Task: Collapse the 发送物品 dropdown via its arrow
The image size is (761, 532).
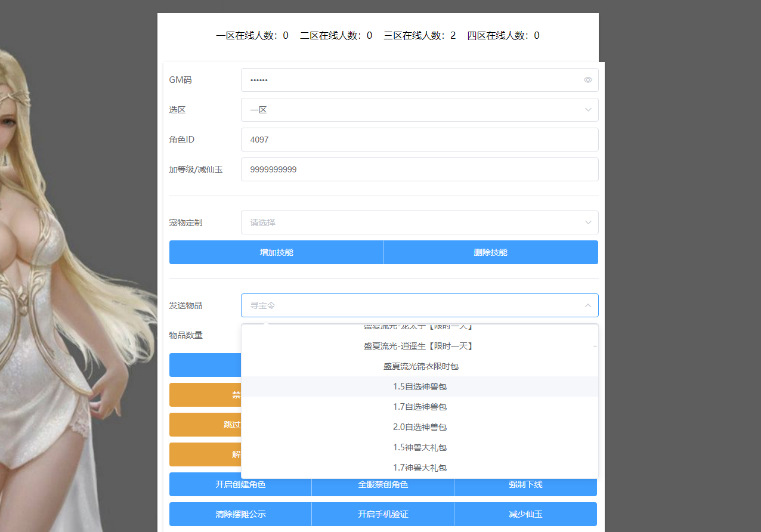Action: pyautogui.click(x=587, y=305)
